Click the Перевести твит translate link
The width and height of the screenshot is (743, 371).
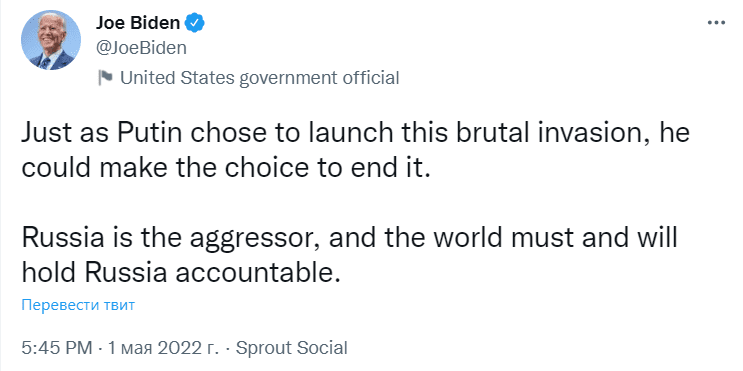(x=78, y=305)
